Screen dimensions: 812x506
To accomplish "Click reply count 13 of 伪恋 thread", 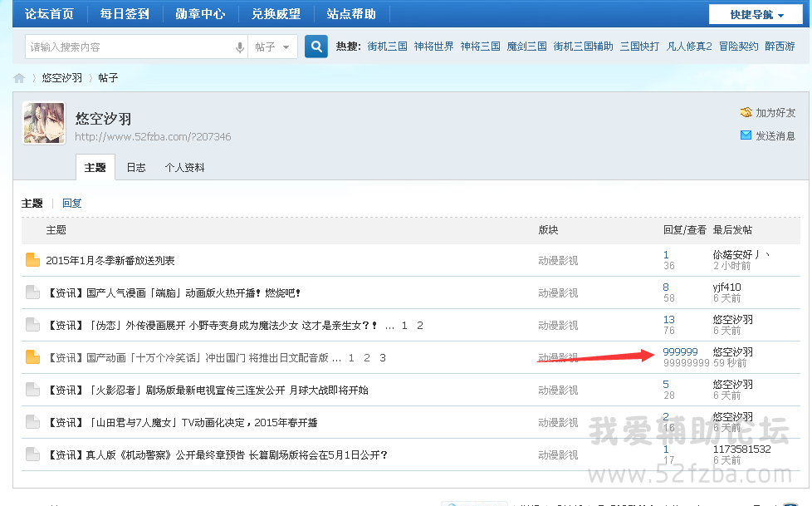I will [669, 319].
